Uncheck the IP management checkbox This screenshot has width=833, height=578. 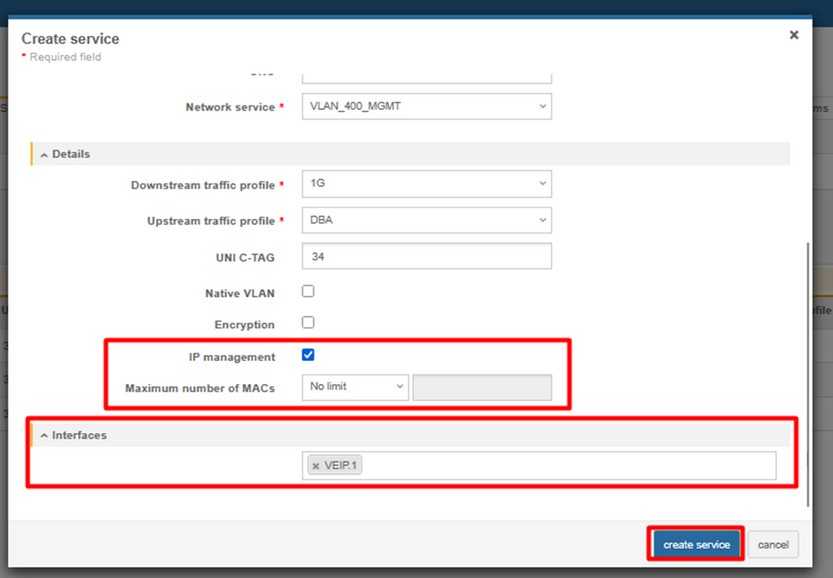(x=308, y=355)
